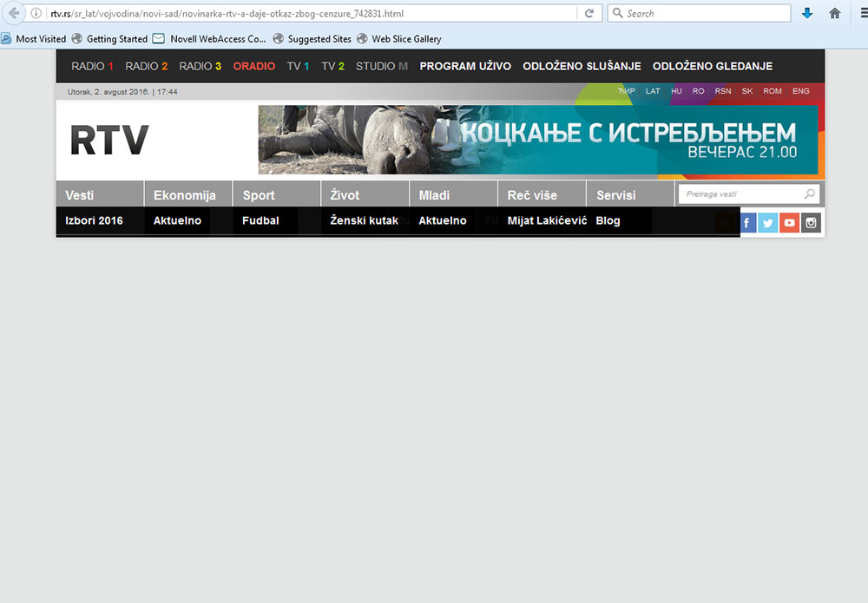868x603 pixels.
Task: Open the PROGRAM UŽIVO link
Action: 465,66
